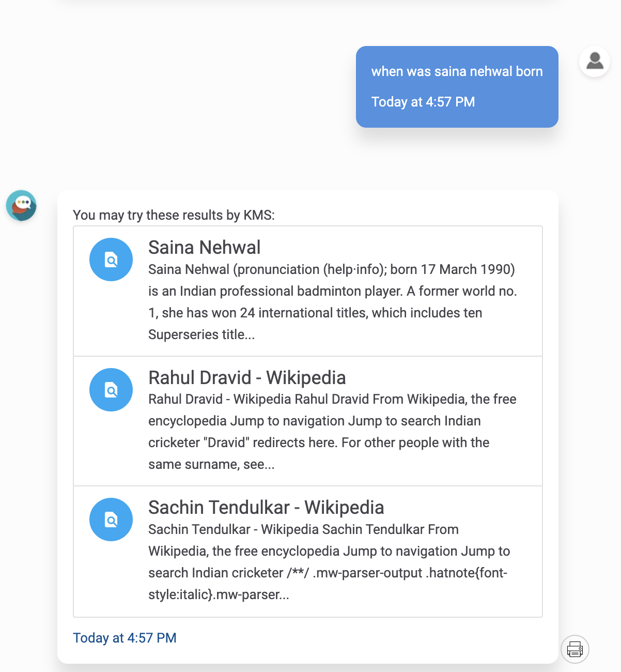Click the search icon beside Rahul Dravid
This screenshot has width=621, height=672.
coord(111,390)
